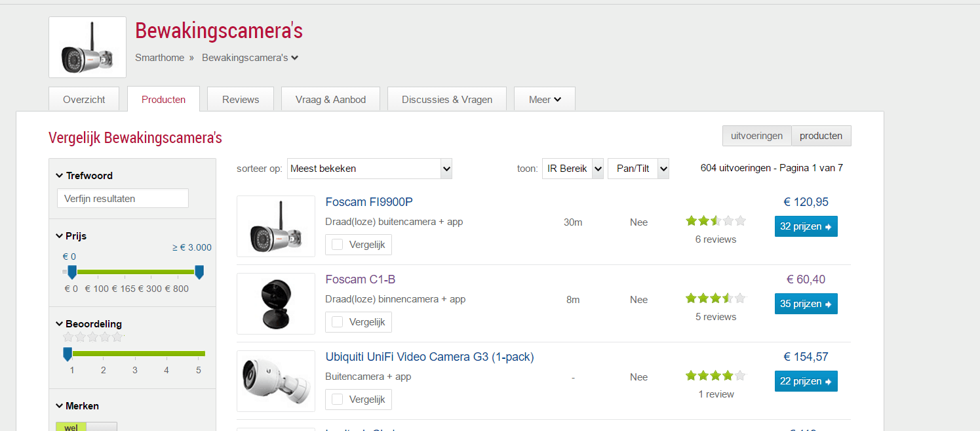Screen dimensions: 980x431
Task: Click 'Draad(loze) buitencamera + app' description
Action: click(x=394, y=222)
